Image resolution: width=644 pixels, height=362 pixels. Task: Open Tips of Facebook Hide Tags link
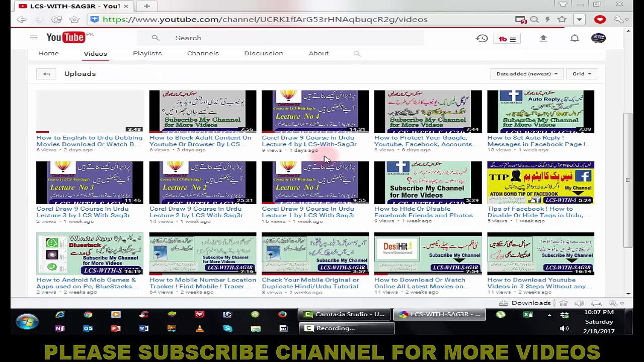(x=538, y=212)
